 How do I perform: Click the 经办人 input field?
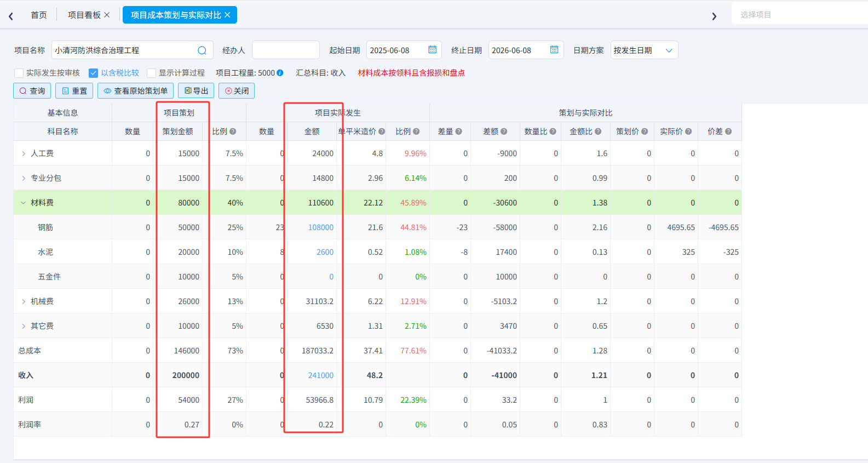click(x=286, y=50)
